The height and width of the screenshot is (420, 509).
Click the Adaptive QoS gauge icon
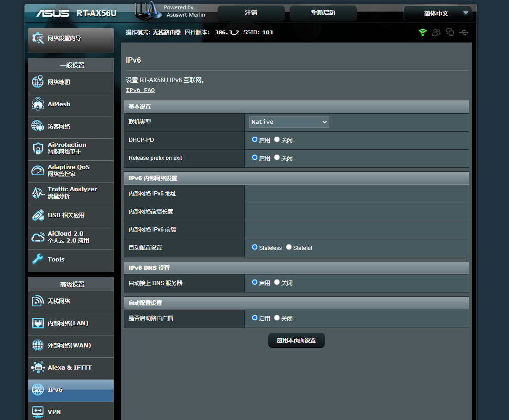[38, 170]
